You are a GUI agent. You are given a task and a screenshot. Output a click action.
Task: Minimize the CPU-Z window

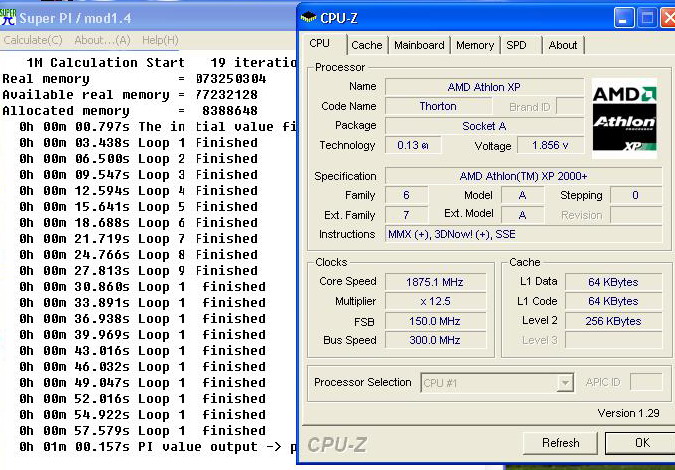click(x=624, y=18)
